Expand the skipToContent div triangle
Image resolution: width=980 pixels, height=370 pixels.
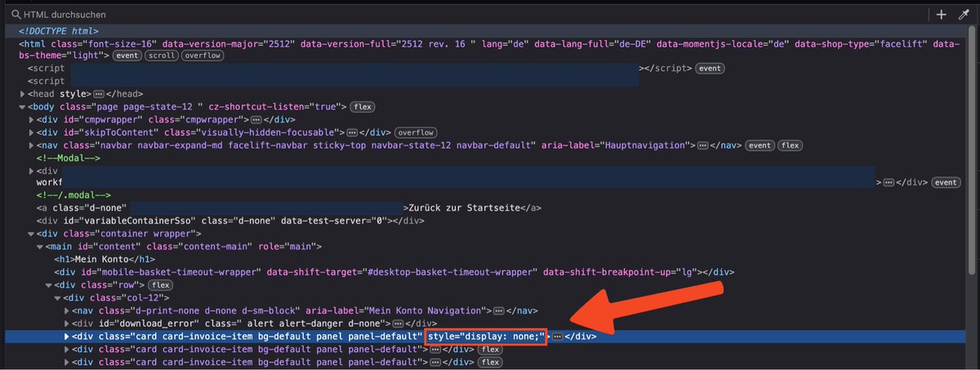(31, 132)
